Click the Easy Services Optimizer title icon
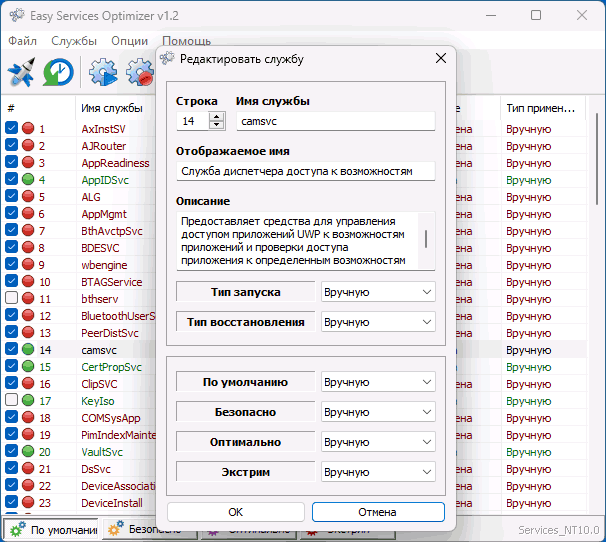Image resolution: width=606 pixels, height=542 pixels. 17,15
